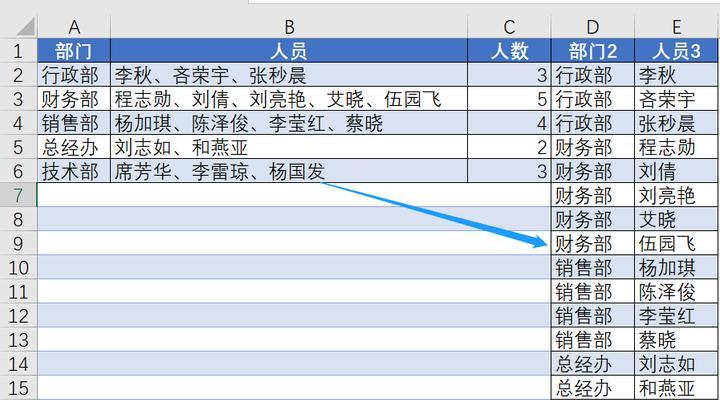Select cell E12 containing 李莹红
The width and height of the screenshot is (720, 400).
point(677,315)
